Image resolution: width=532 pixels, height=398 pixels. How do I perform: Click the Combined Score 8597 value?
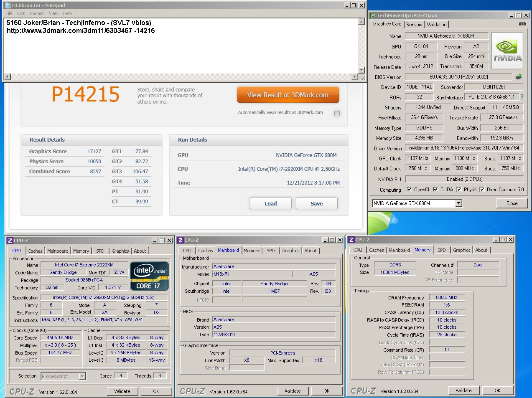click(96, 172)
